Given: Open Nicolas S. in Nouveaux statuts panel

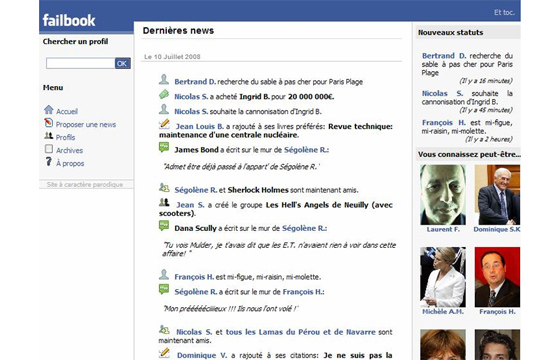Looking at the screenshot, I should (x=442, y=94).
